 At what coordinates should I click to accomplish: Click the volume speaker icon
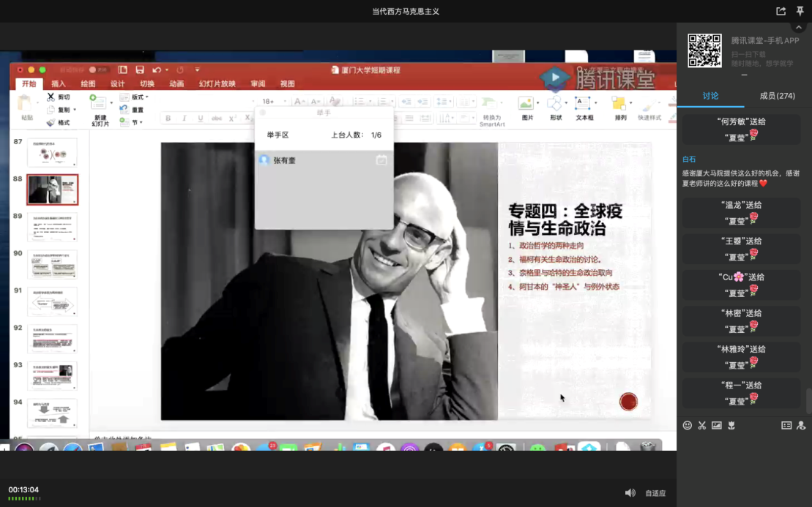pyautogui.click(x=630, y=493)
